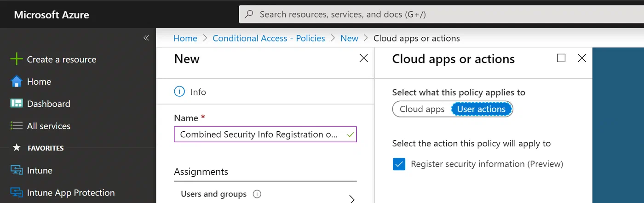Close the Cloud apps or actions blade
Image resolution: width=644 pixels, height=203 pixels.
pos(582,58)
